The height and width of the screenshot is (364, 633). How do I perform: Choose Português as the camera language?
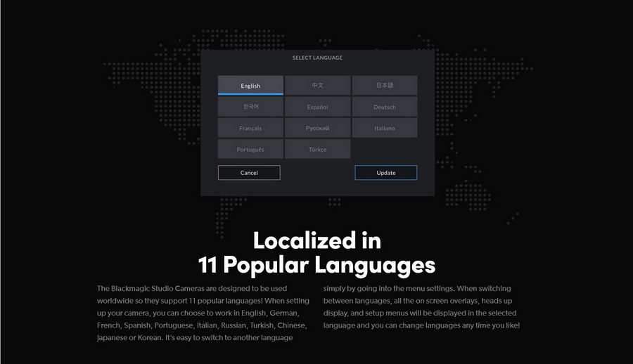pyautogui.click(x=250, y=149)
